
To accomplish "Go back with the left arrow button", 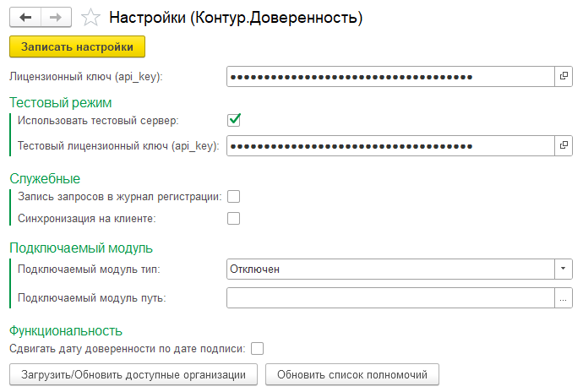I will tap(25, 17).
